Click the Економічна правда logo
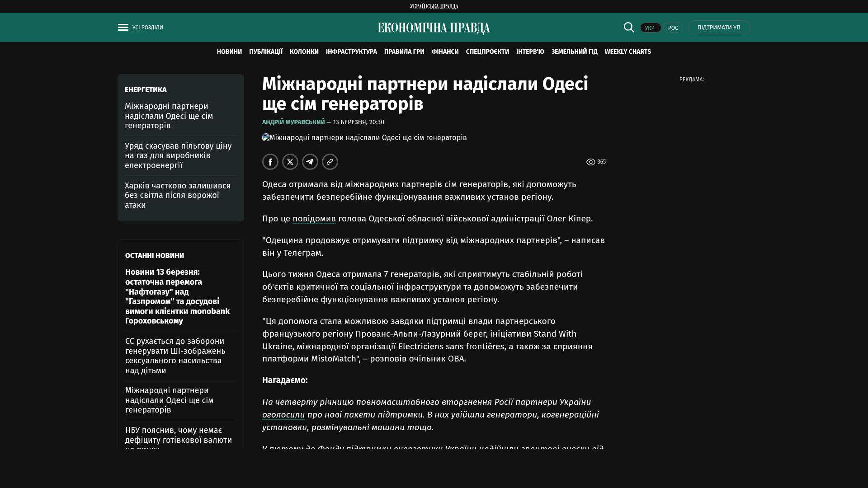Viewport: 868px width, 488px height. tap(434, 28)
